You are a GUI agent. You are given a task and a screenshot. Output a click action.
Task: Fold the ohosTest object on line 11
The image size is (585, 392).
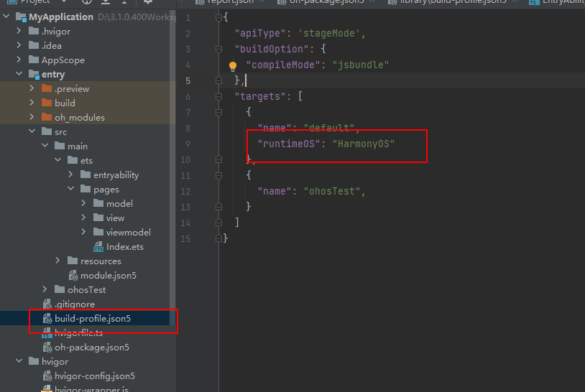coord(218,175)
